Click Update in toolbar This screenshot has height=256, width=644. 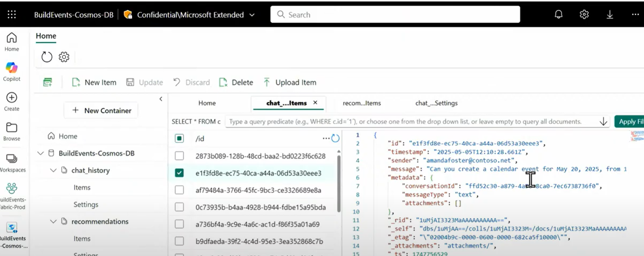tap(144, 82)
